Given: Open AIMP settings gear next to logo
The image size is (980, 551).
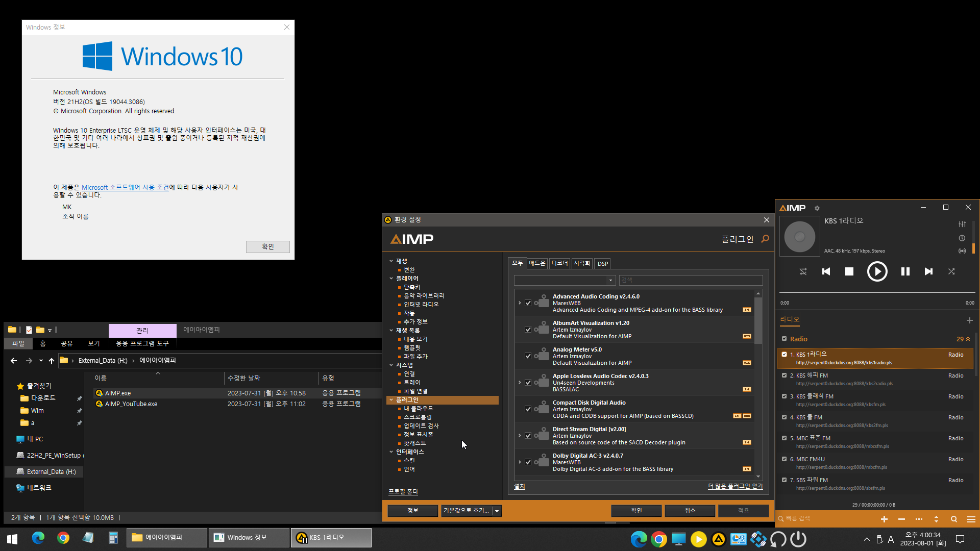Looking at the screenshot, I should [x=817, y=208].
